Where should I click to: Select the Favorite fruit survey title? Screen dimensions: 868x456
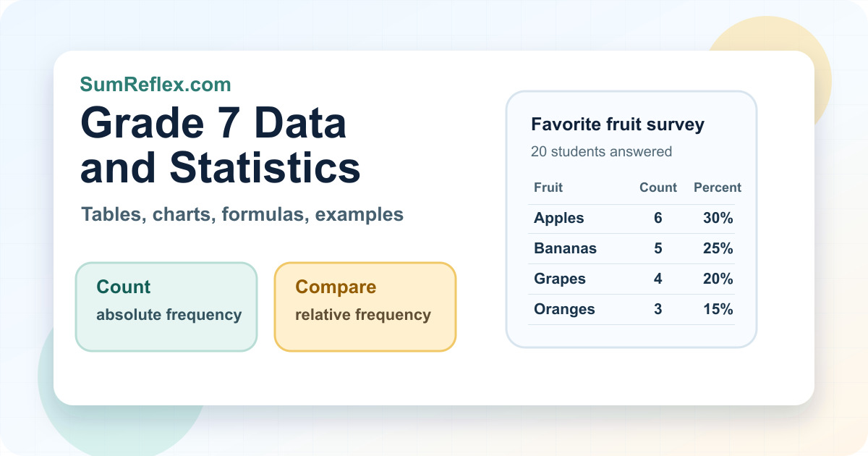(618, 124)
